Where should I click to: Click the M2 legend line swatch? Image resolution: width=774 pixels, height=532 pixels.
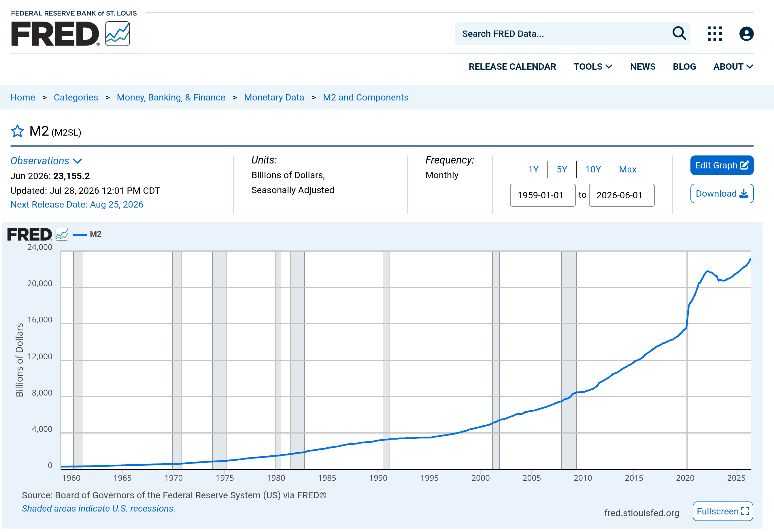click(x=80, y=235)
